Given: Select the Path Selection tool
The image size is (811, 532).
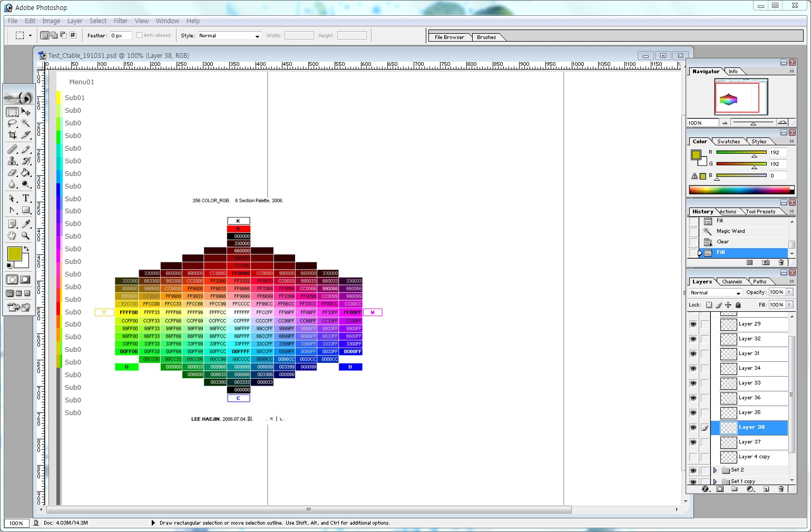Looking at the screenshot, I should tap(12, 199).
